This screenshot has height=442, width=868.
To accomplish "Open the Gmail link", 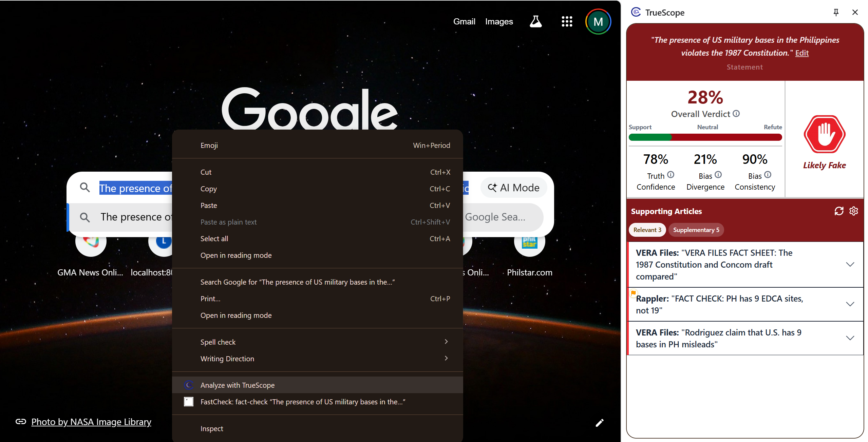I will (464, 21).
